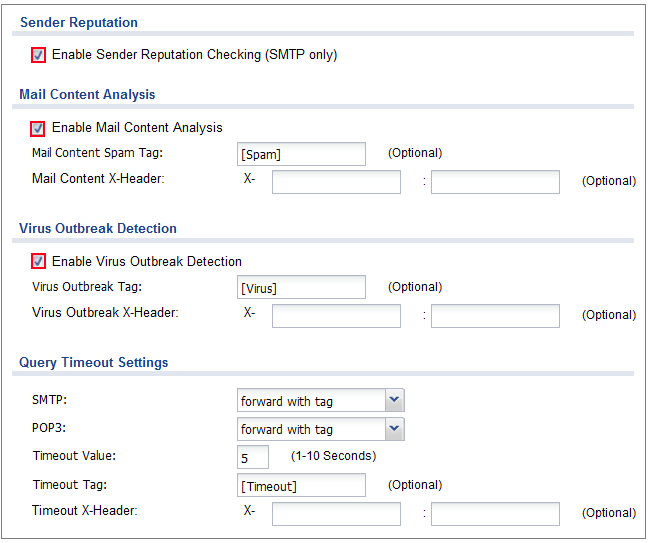This screenshot has height=543, width=652.
Task: Click the Timeout Value seconds field
Action: click(253, 457)
